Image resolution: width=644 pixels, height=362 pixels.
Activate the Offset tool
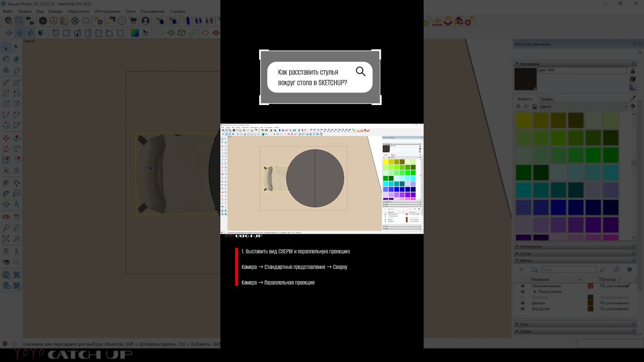[x=17, y=160]
